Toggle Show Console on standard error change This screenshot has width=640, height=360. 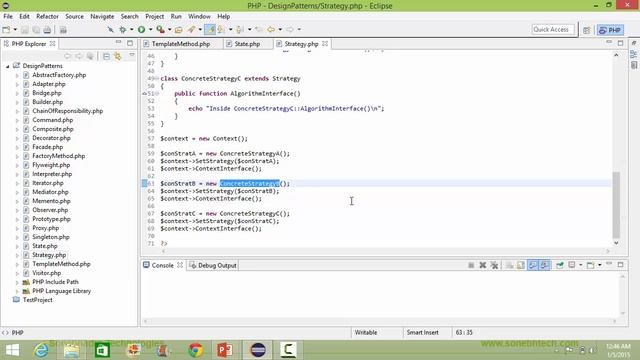tap(544, 265)
